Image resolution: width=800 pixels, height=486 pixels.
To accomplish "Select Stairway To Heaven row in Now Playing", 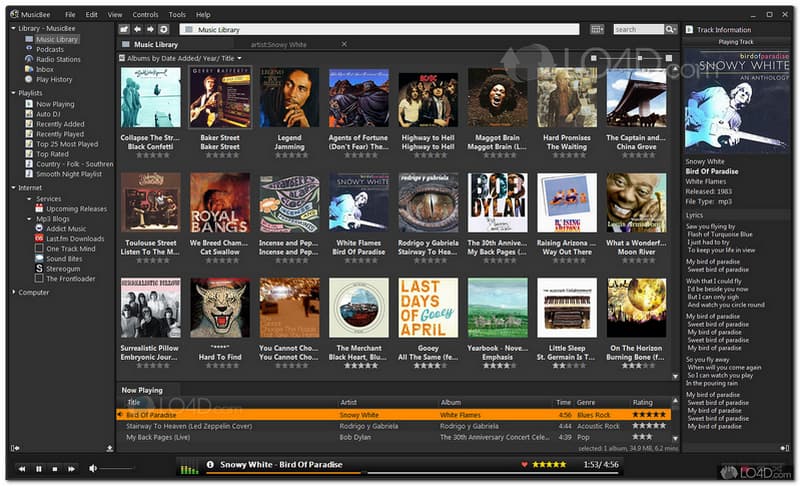I will point(393,426).
